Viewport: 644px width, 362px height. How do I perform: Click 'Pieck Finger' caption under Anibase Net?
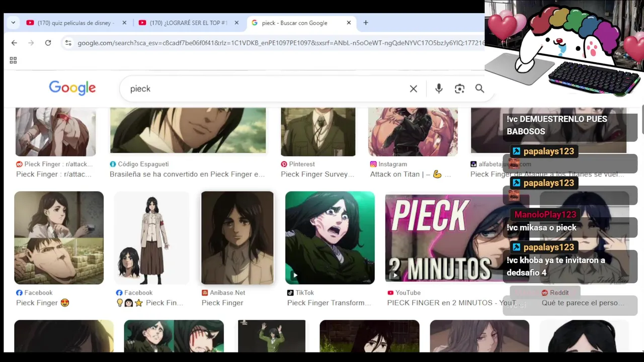click(x=222, y=303)
